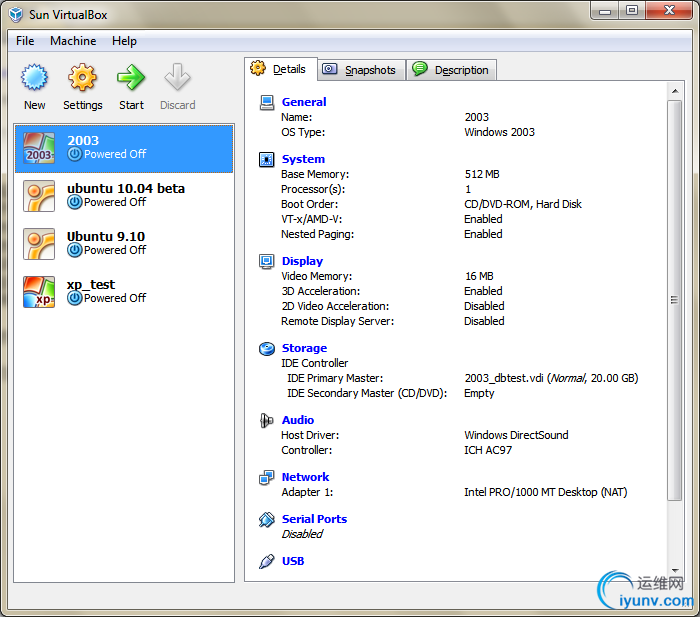Click the Snapshots tab camera icon

[x=330, y=69]
